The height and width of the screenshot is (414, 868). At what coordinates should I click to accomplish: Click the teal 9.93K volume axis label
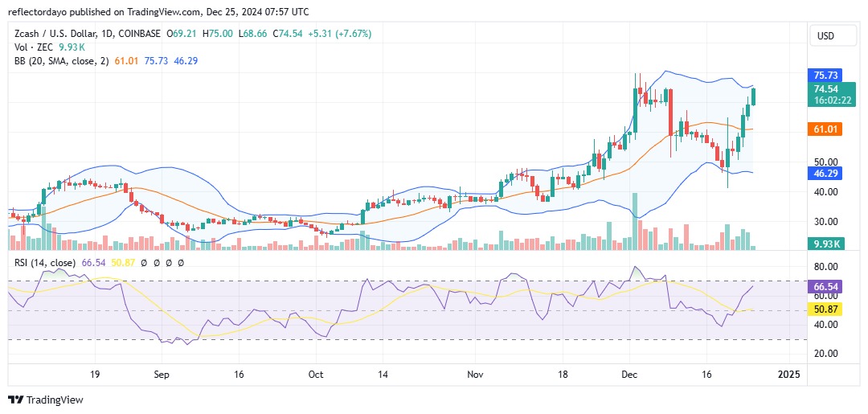tap(827, 244)
